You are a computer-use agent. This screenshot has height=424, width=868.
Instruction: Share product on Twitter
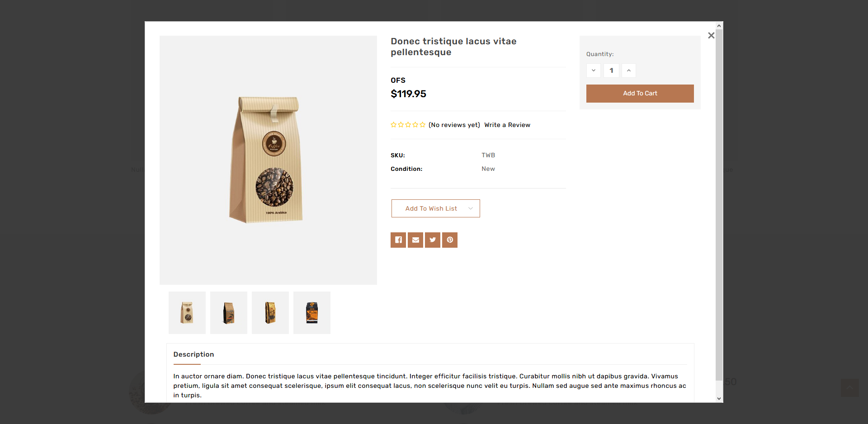(433, 240)
